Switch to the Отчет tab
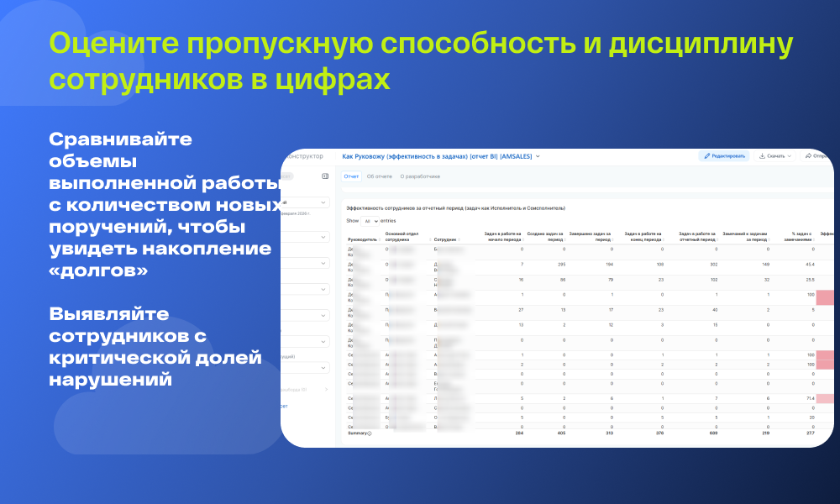The width and height of the screenshot is (840, 504). click(351, 176)
